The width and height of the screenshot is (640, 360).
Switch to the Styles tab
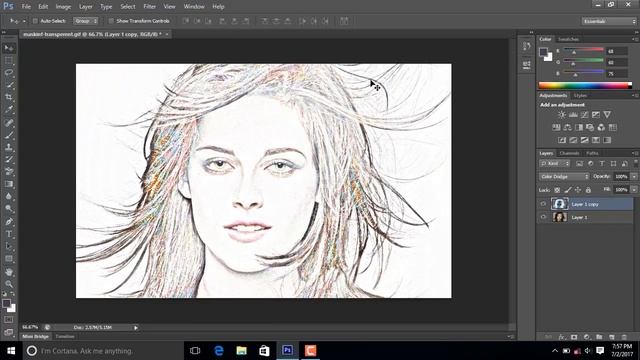click(580, 96)
